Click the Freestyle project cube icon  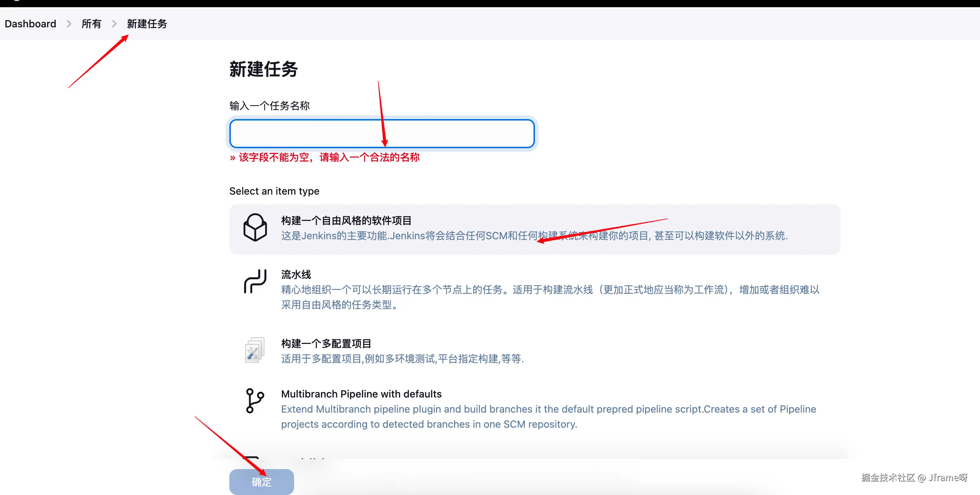click(255, 227)
